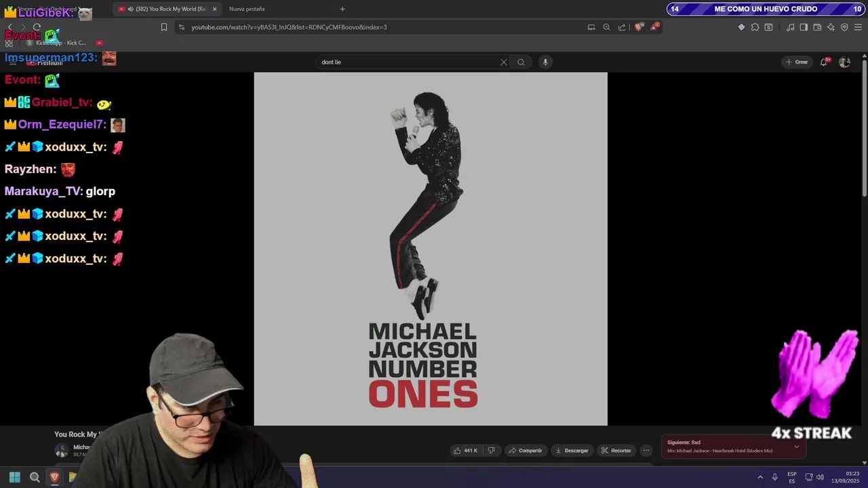
Task: Open the Recortar clip tool
Action: pyautogui.click(x=616, y=450)
